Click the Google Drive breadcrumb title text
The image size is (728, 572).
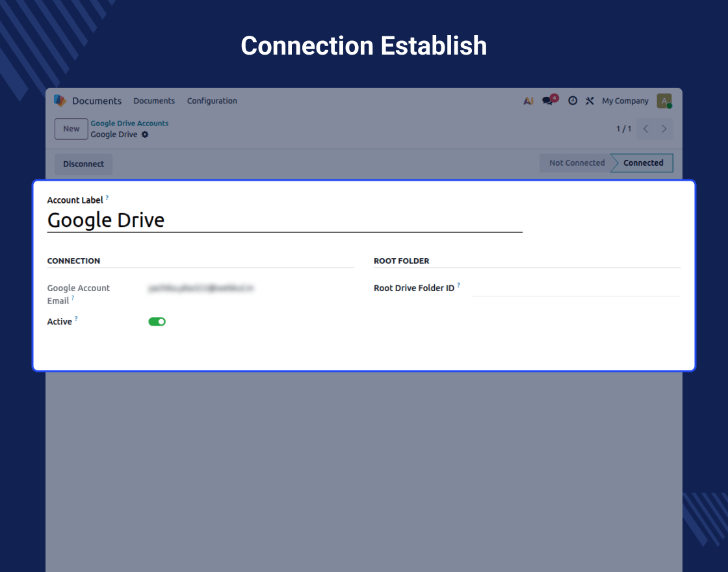click(114, 135)
